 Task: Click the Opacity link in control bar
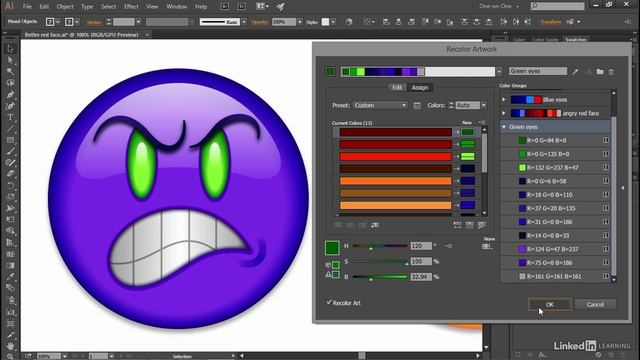[x=260, y=22]
